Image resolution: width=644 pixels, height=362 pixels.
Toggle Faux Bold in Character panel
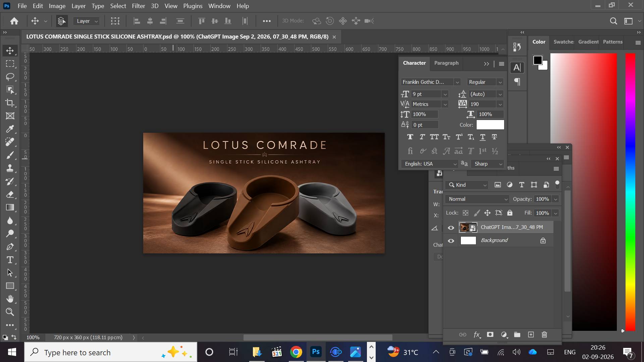(x=410, y=137)
